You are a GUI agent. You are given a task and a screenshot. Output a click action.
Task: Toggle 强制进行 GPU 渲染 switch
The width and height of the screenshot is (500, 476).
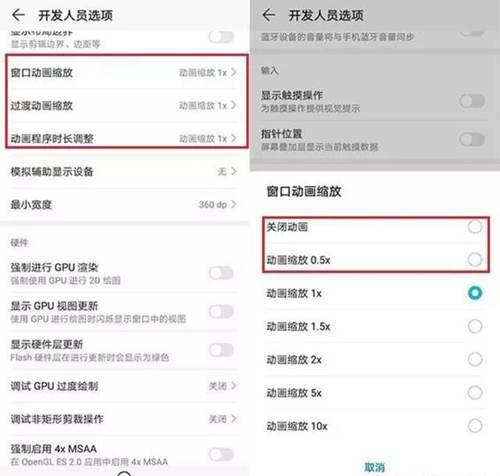tap(221, 273)
